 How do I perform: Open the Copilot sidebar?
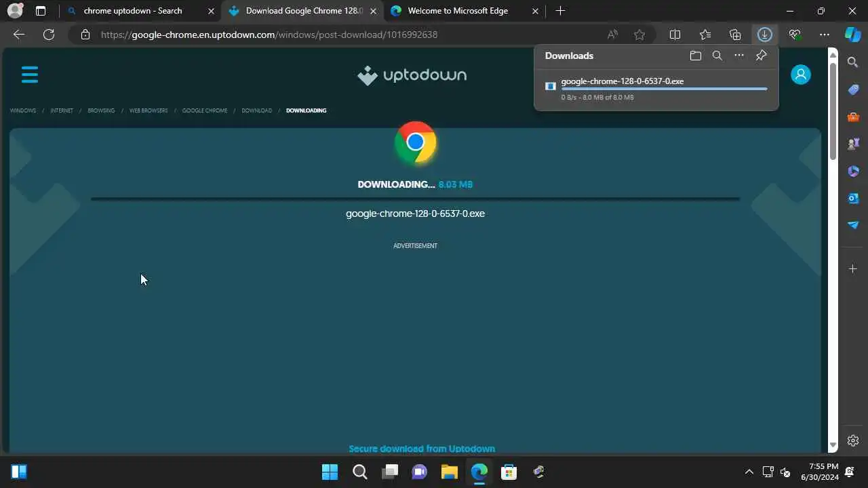click(x=853, y=35)
